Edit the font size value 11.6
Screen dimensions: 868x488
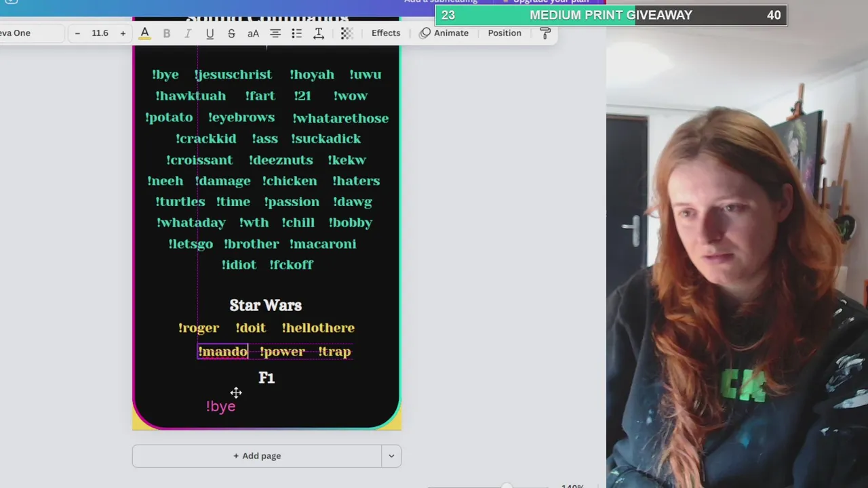(100, 33)
